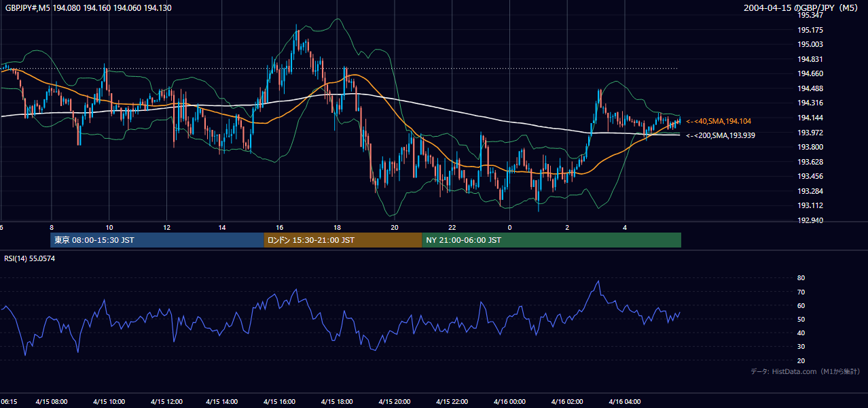Click the 4/15 08:00 date label
The width and height of the screenshot is (868, 408).
pyautogui.click(x=52, y=402)
